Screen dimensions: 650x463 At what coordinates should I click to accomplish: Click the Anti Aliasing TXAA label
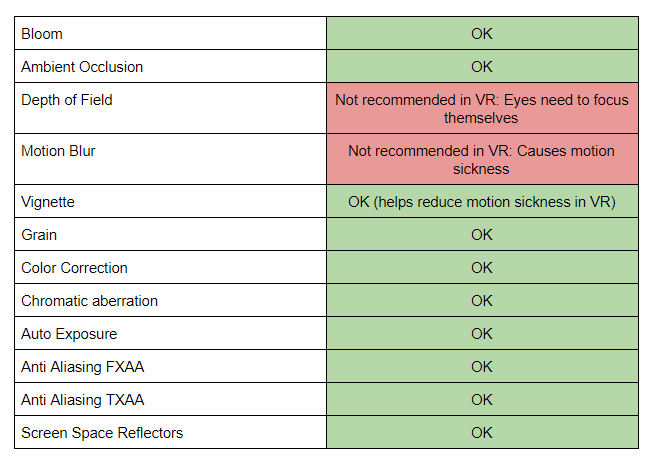82,400
